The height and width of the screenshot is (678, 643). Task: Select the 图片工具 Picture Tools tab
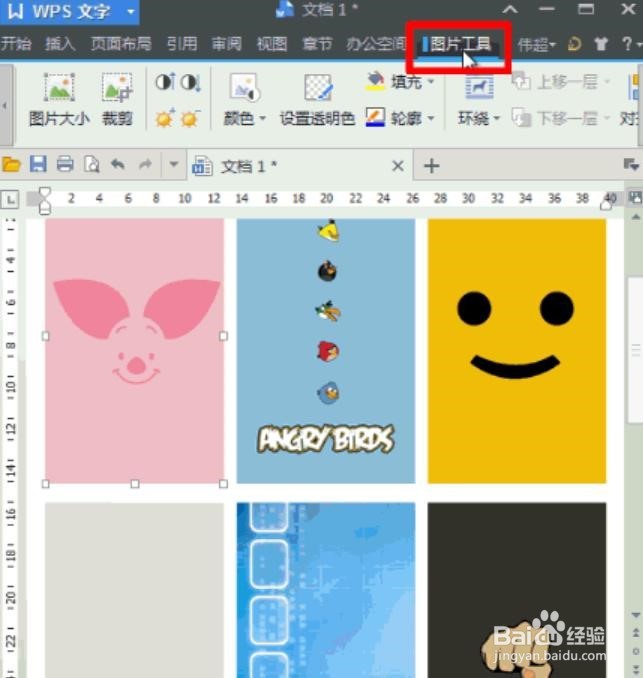[460, 44]
